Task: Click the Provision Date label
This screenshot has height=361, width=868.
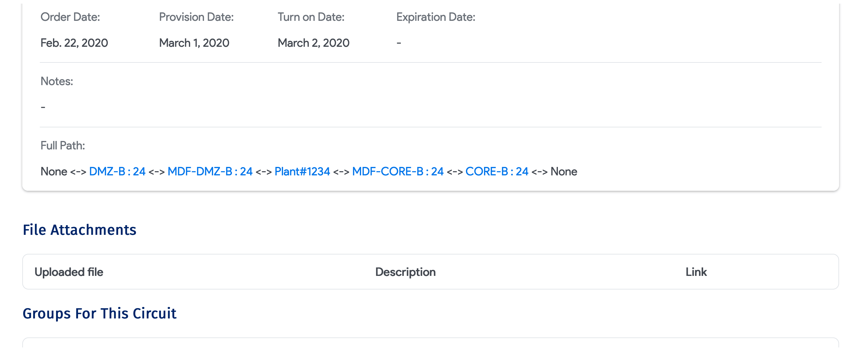Action: (196, 17)
